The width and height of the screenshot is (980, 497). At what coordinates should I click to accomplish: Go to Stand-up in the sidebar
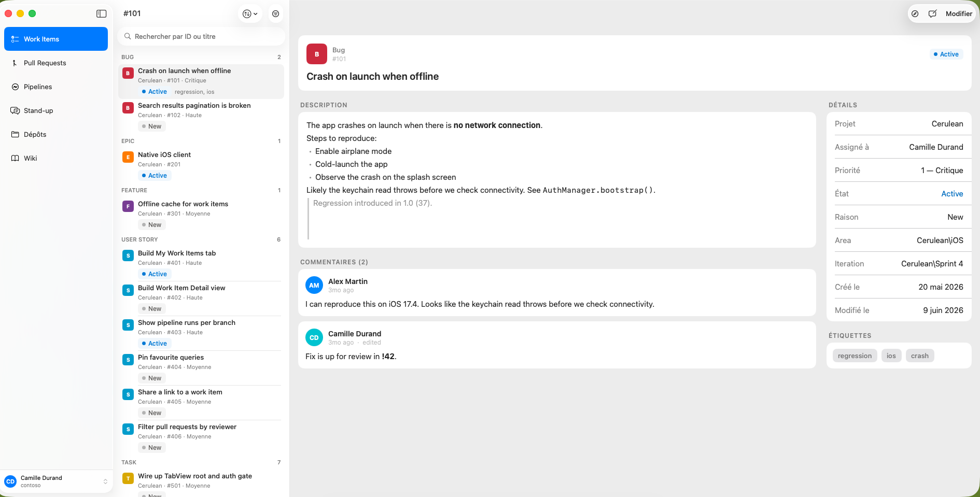[x=56, y=110]
